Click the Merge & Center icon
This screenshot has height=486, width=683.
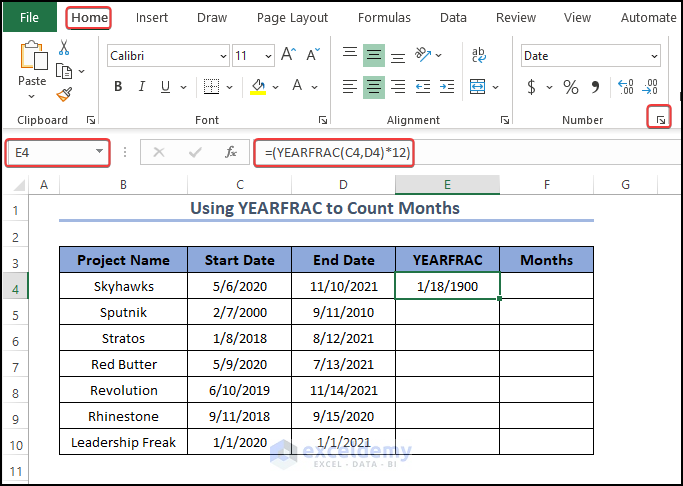(477, 87)
